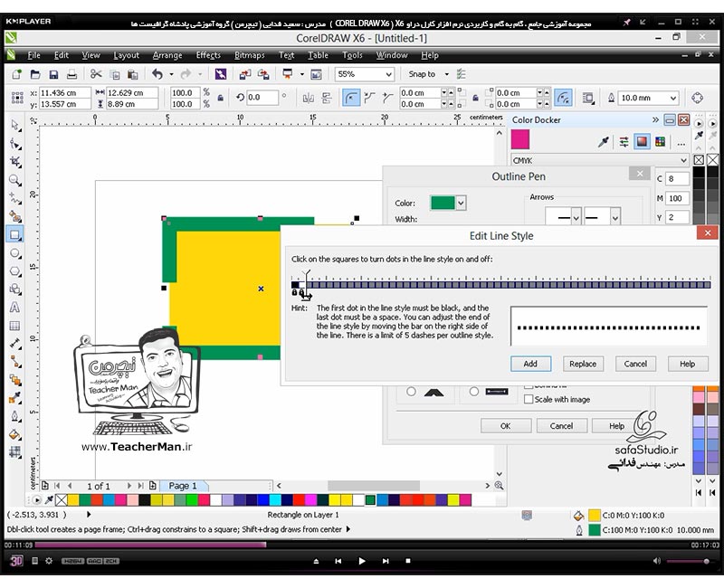Click Help in Edit Line Style

tap(688, 364)
